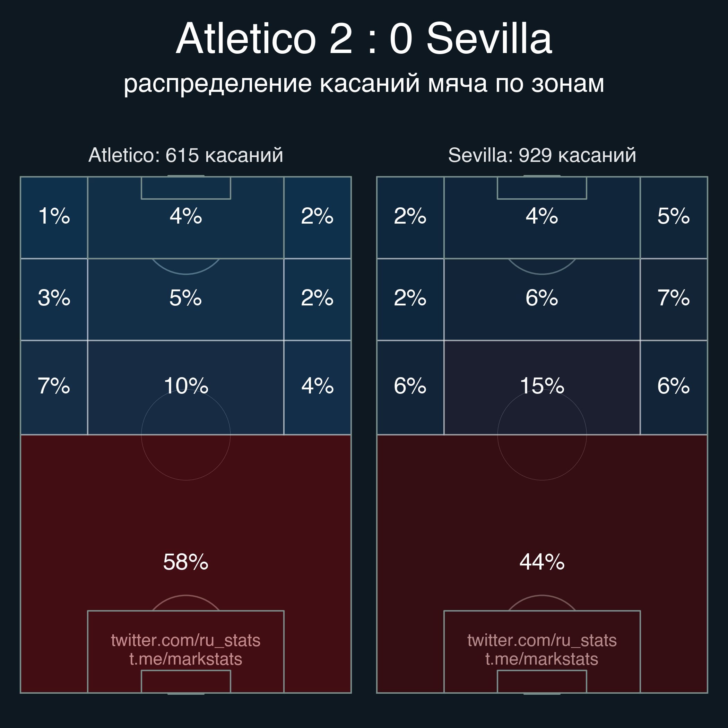Image resolution: width=728 pixels, height=728 pixels.
Task: Select Atletico's 5% central attacking zone
Action: [186, 299]
